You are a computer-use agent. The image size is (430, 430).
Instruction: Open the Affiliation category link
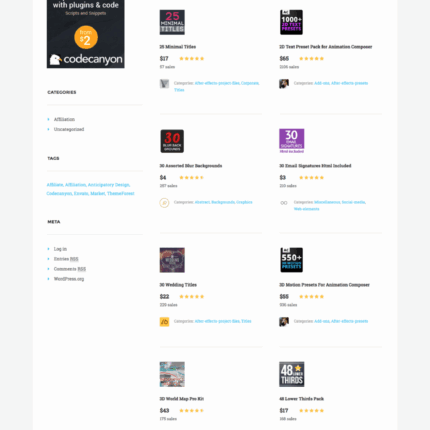pos(64,119)
